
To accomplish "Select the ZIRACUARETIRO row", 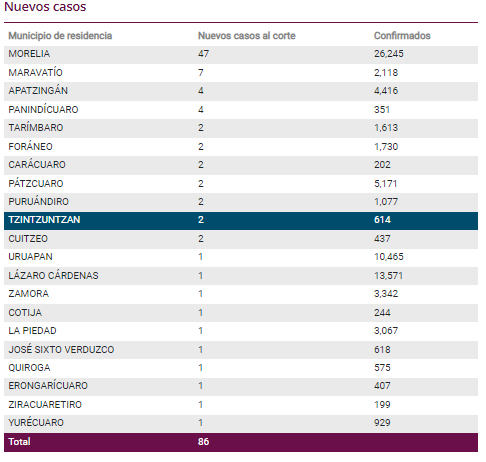I will click(x=241, y=405).
